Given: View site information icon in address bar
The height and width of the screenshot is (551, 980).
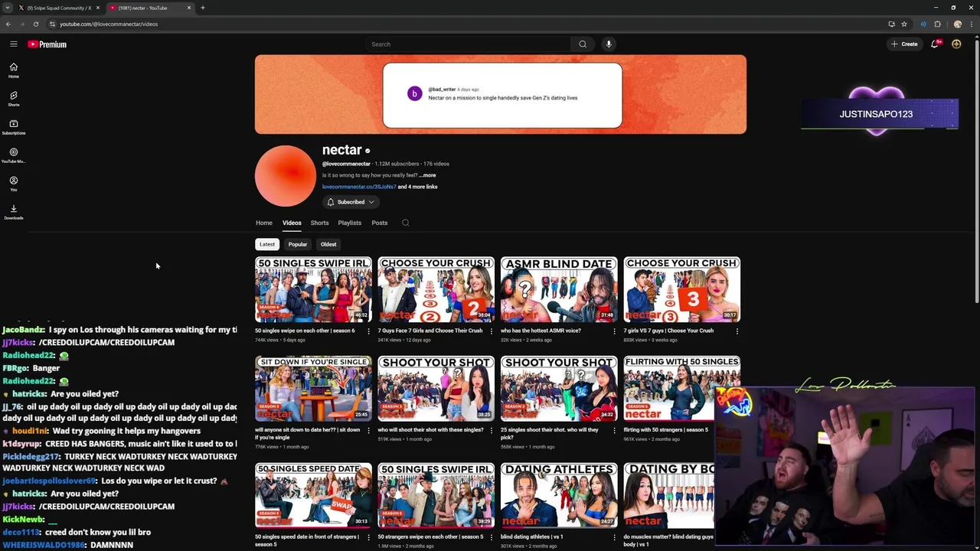Looking at the screenshot, I should pyautogui.click(x=52, y=24).
